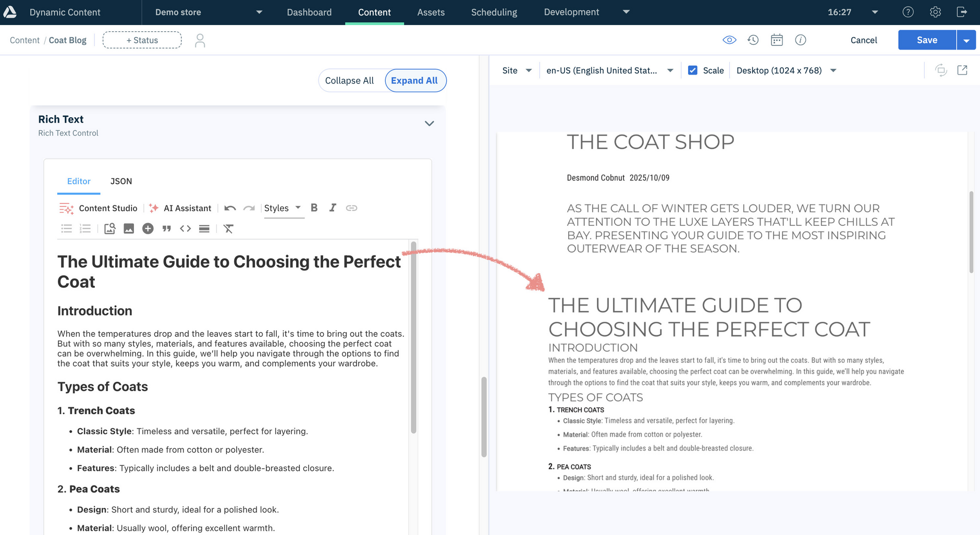Click 'THE COAT SHOP' title in preview
The image size is (980, 535).
(x=651, y=142)
